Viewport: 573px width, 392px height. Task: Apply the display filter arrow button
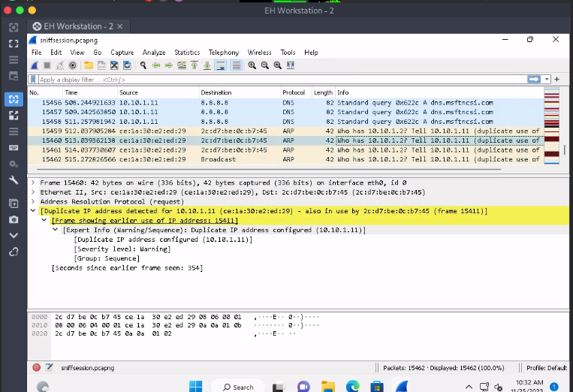pyautogui.click(x=534, y=79)
